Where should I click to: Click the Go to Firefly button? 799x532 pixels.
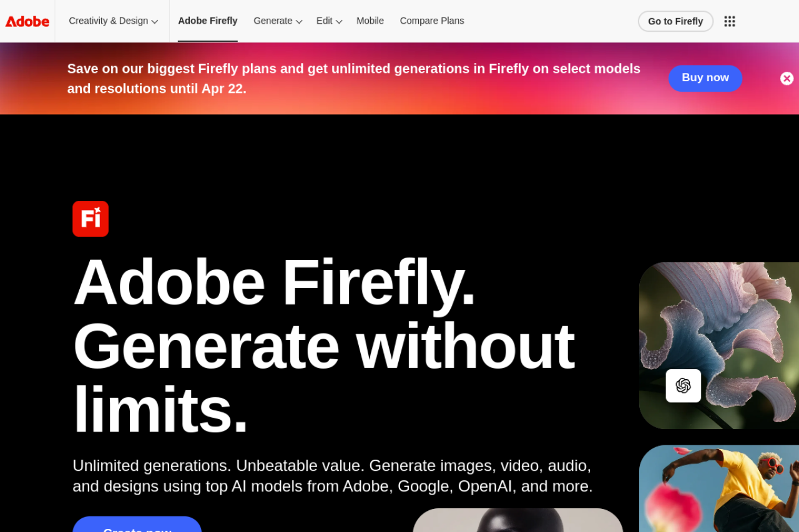pos(675,21)
